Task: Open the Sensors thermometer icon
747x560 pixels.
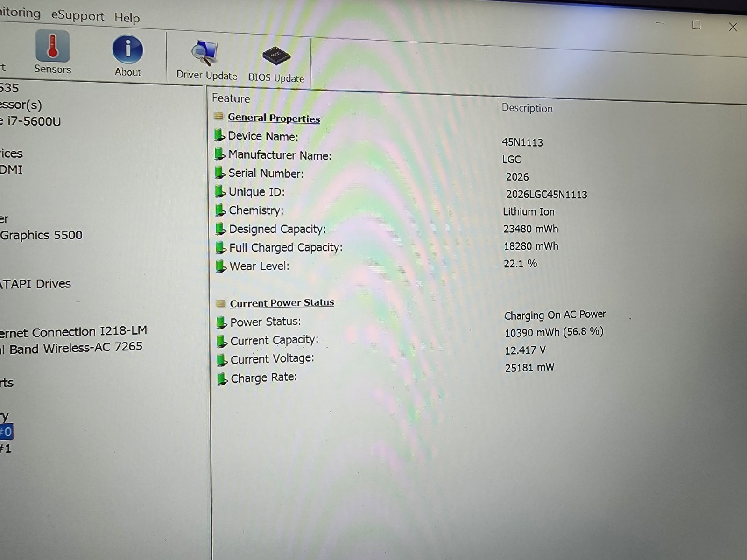Action: 52,46
